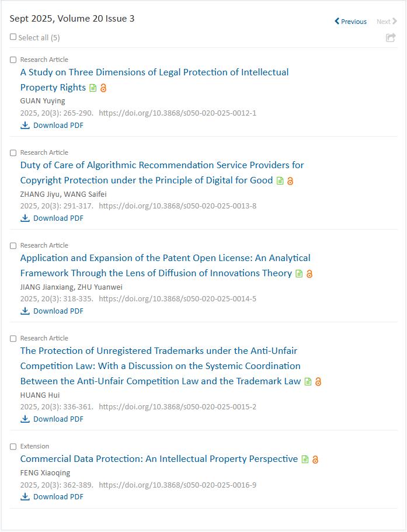Select checkbox next to Commercial Data Protection article
Viewport: 407px width, 532px height.
click(x=13, y=446)
